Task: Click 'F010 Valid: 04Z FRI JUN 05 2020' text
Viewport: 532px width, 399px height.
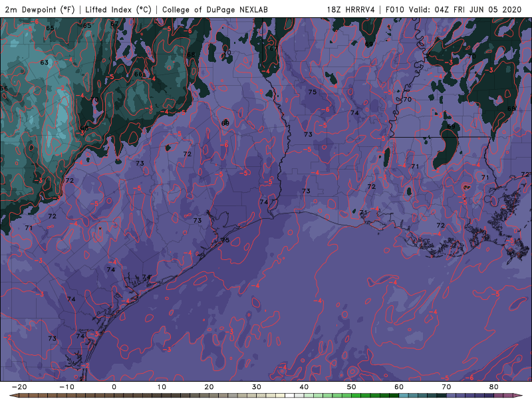Action: pyautogui.click(x=454, y=9)
